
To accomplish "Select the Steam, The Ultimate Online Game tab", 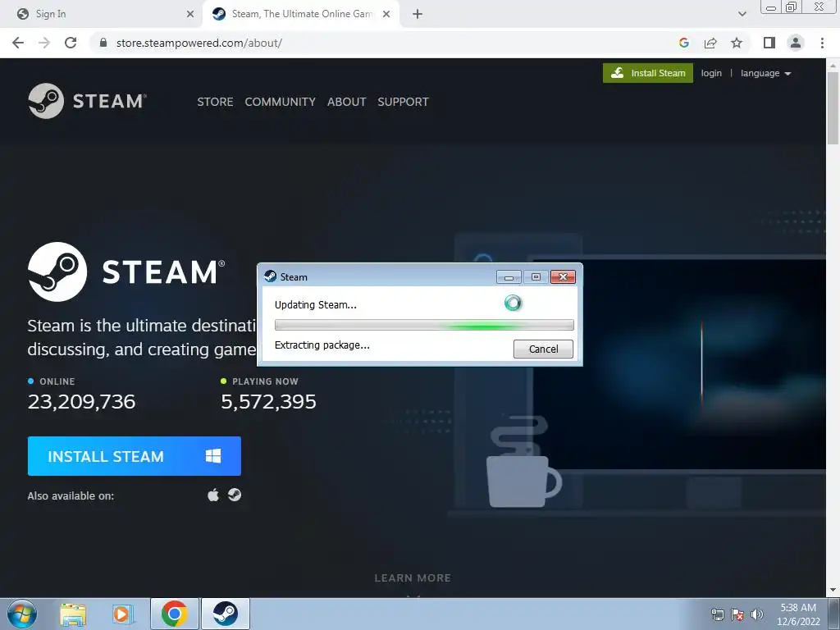I will (x=300, y=14).
